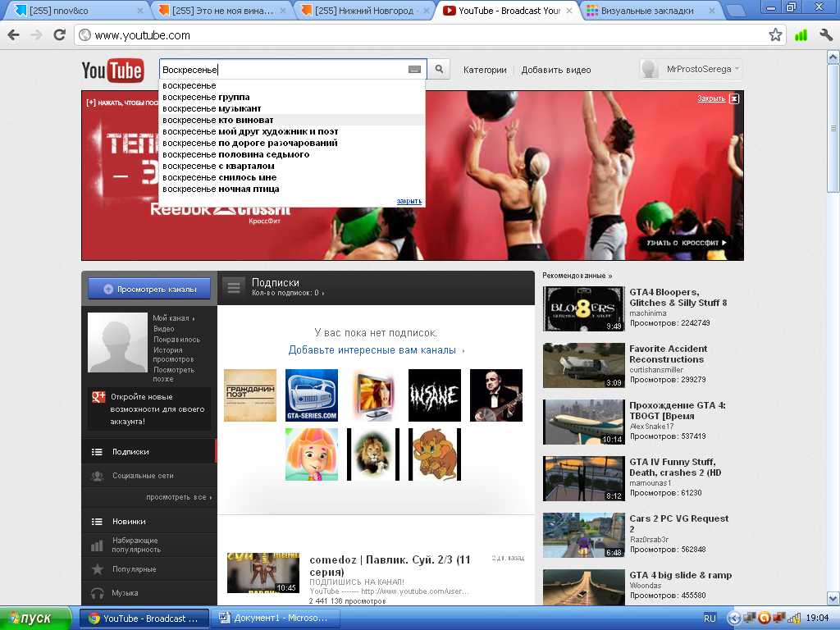Expand Мой канал arrow link
This screenshot has width=840, height=630.
(174, 318)
